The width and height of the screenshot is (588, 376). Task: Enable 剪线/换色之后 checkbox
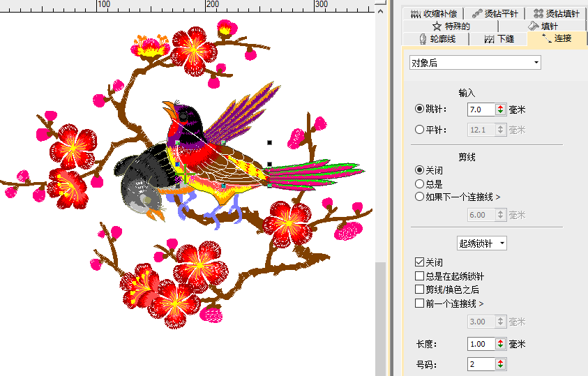419,289
